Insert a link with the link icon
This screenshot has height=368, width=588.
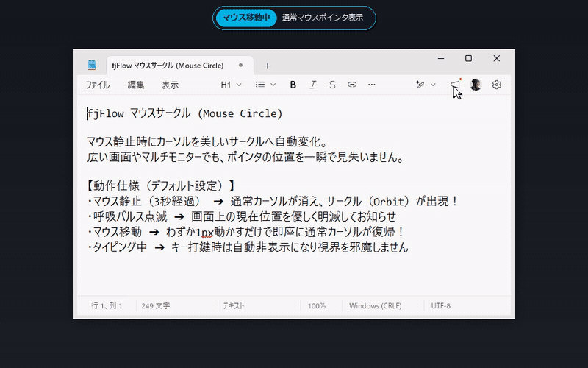(x=352, y=85)
